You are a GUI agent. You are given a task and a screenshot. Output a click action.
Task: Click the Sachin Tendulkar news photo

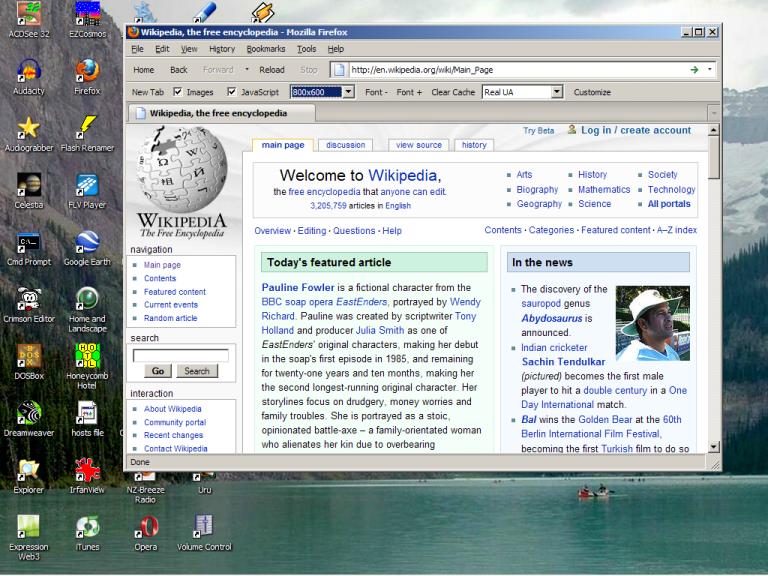click(x=652, y=323)
